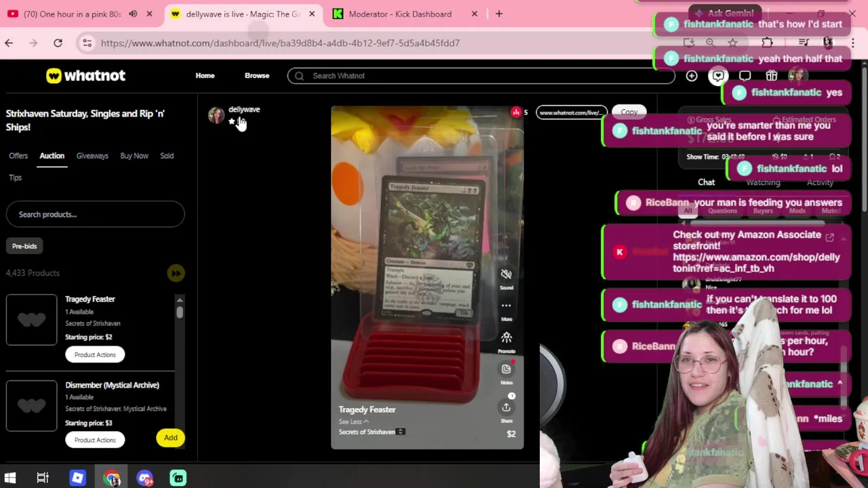Toggle the Pre-bids filter chip
Screen dimensions: 868x488
24,246
